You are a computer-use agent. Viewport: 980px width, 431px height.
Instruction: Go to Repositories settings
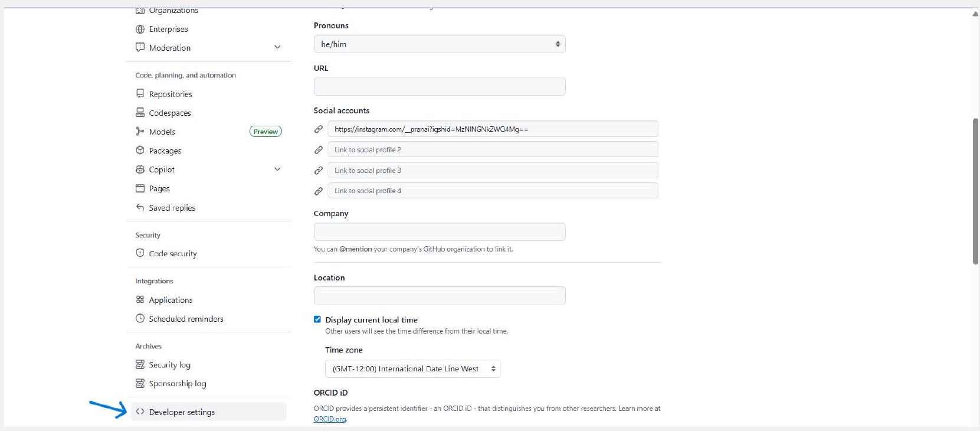click(171, 94)
